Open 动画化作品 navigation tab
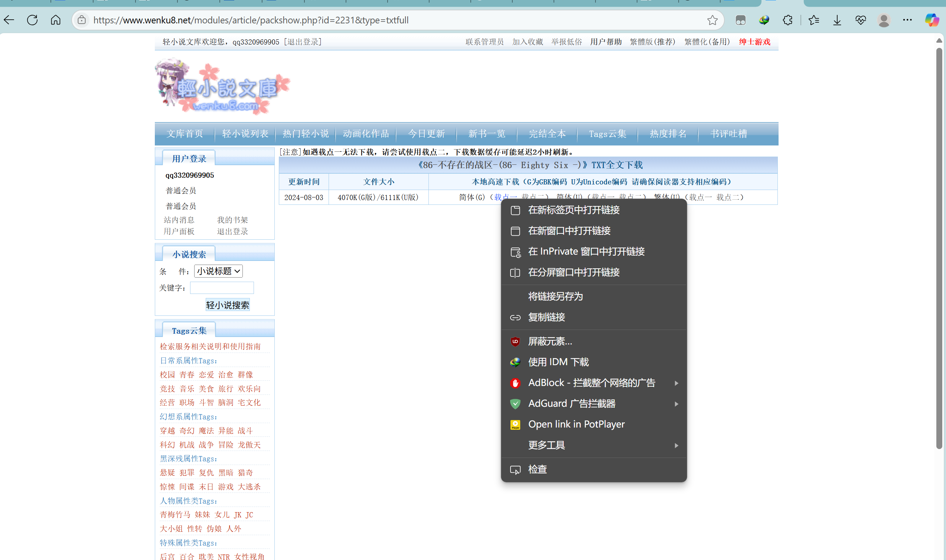This screenshot has height=560, width=946. pyautogui.click(x=366, y=134)
